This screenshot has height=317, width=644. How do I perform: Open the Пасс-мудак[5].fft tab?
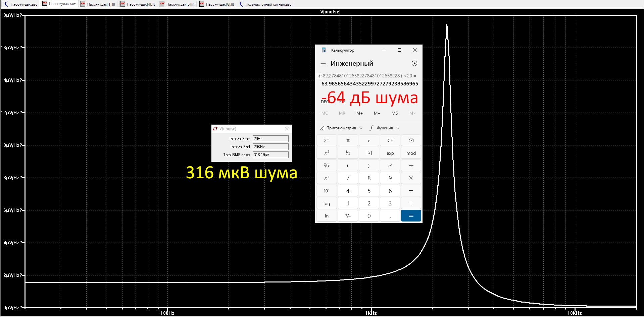click(177, 4)
